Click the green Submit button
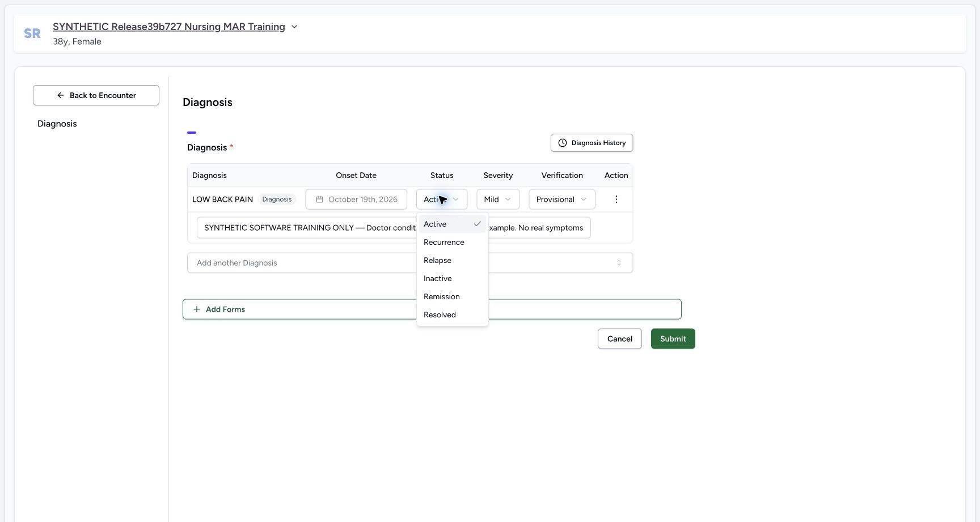This screenshot has width=980, height=522. point(673,339)
